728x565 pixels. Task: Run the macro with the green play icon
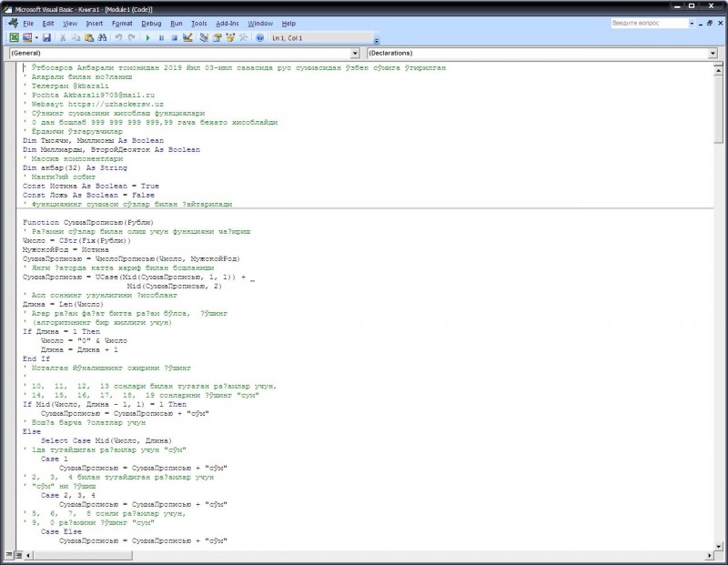[x=147, y=38]
